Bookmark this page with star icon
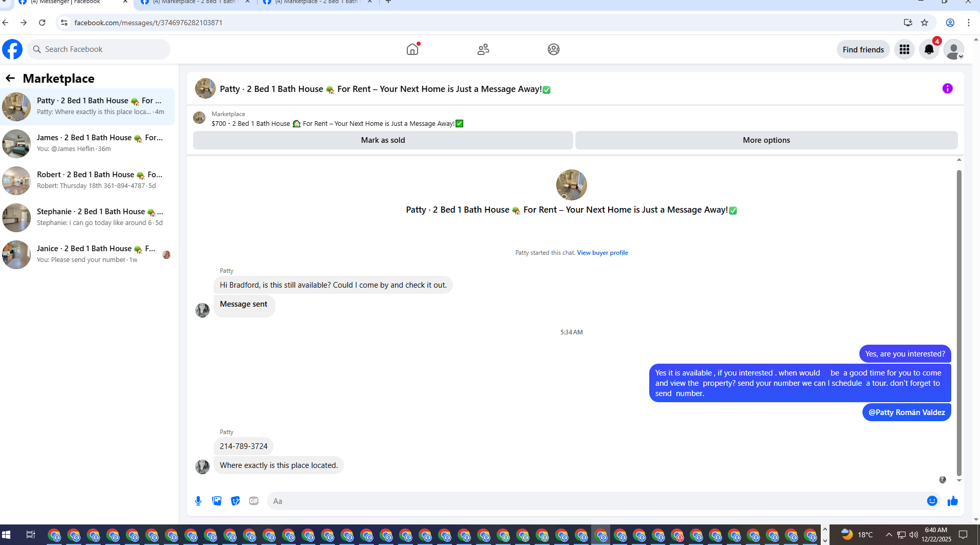Image resolution: width=980 pixels, height=545 pixels. pyautogui.click(x=925, y=23)
